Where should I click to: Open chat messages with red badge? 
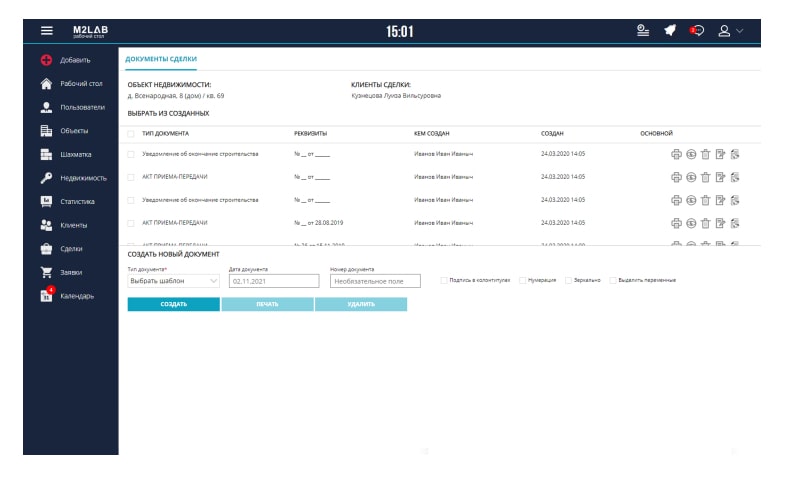tap(697, 31)
